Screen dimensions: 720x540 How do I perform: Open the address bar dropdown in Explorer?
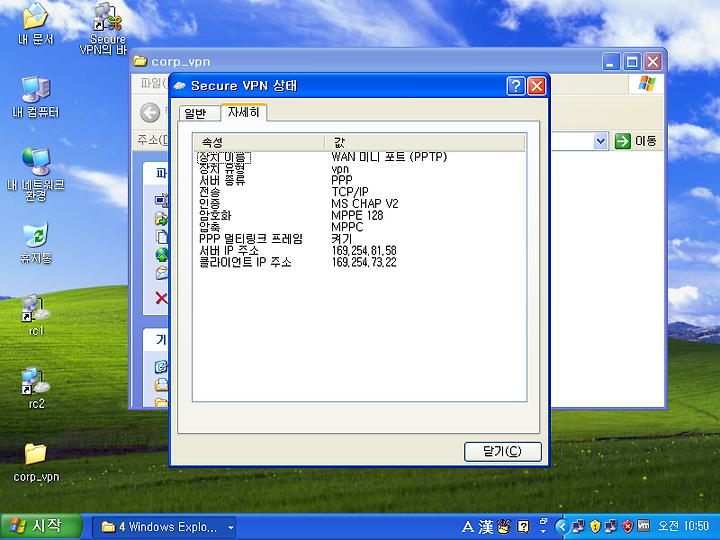[601, 141]
